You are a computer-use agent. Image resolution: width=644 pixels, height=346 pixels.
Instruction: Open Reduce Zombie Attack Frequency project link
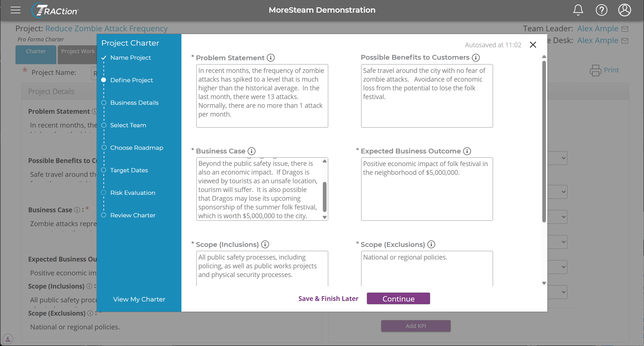(106, 28)
